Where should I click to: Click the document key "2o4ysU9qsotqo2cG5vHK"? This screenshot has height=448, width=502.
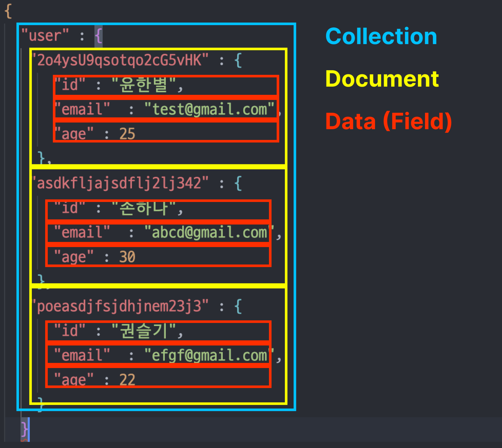tap(120, 60)
